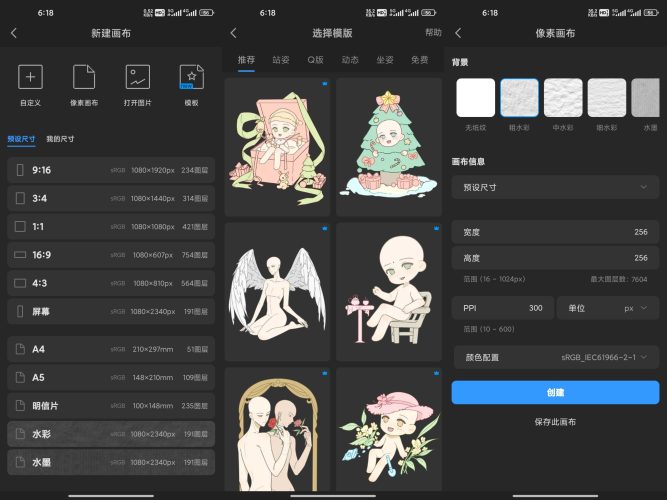Open the 模板 template icon
The height and width of the screenshot is (500, 667).
point(191,77)
